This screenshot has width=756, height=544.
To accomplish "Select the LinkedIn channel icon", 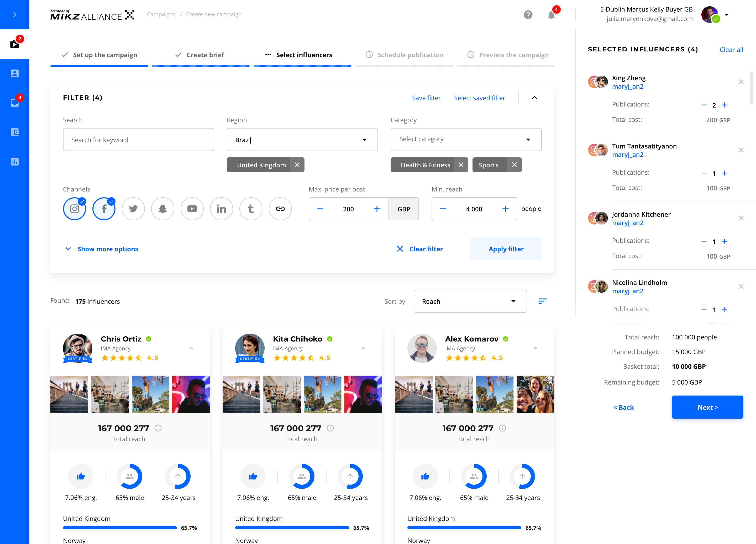I will [221, 209].
